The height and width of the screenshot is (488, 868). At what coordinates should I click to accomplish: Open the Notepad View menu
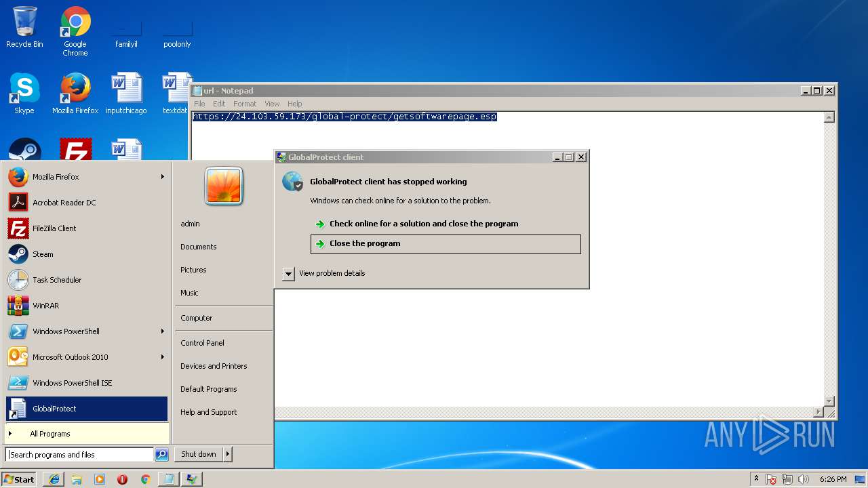click(272, 104)
